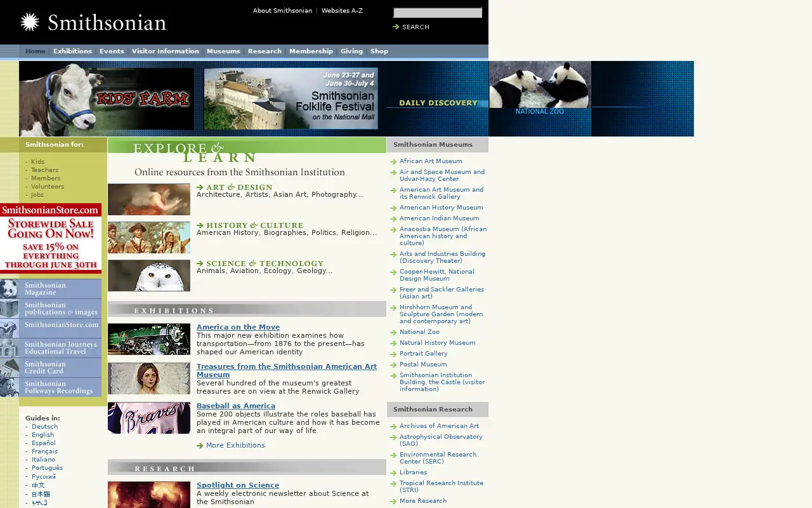Click the Smithsonian sunburst logo
Viewport: 812px width, 508px height.
(x=30, y=22)
